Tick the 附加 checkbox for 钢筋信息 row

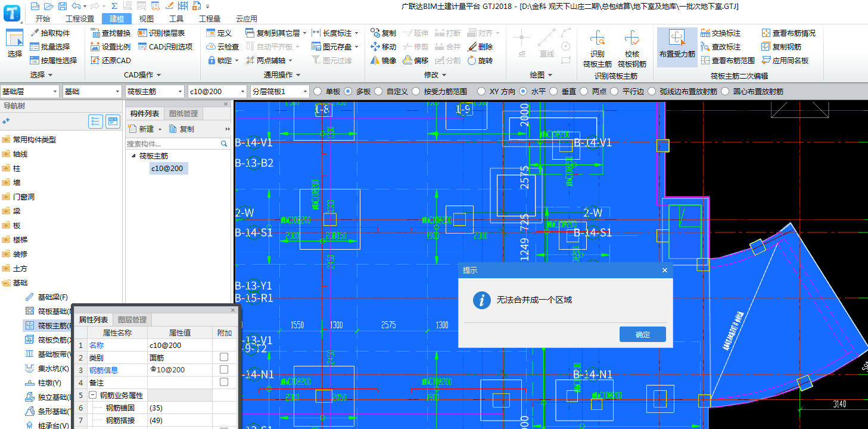click(x=224, y=369)
